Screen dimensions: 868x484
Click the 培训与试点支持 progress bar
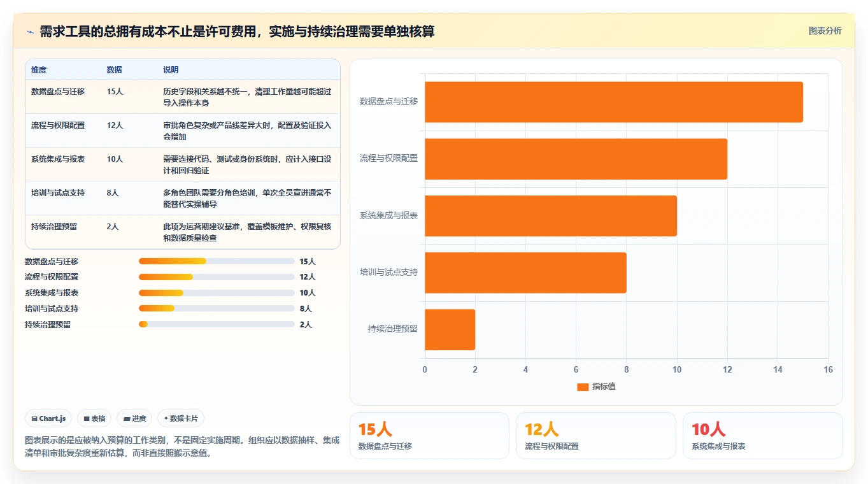[217, 308]
